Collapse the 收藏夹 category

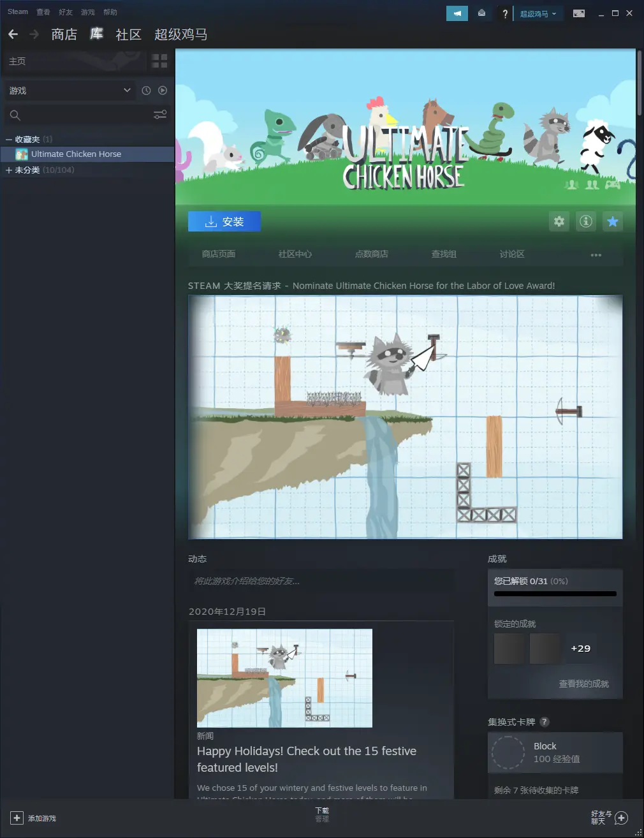(9, 139)
